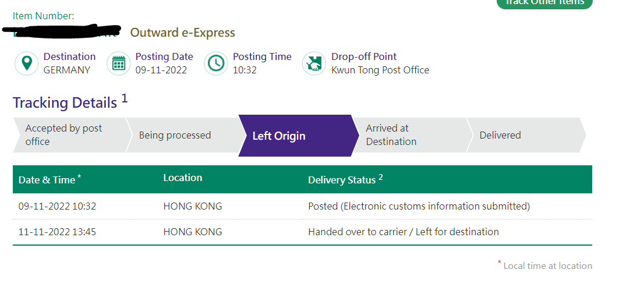
Task: Click the Kwun Tong Post Office text
Action: [380, 70]
